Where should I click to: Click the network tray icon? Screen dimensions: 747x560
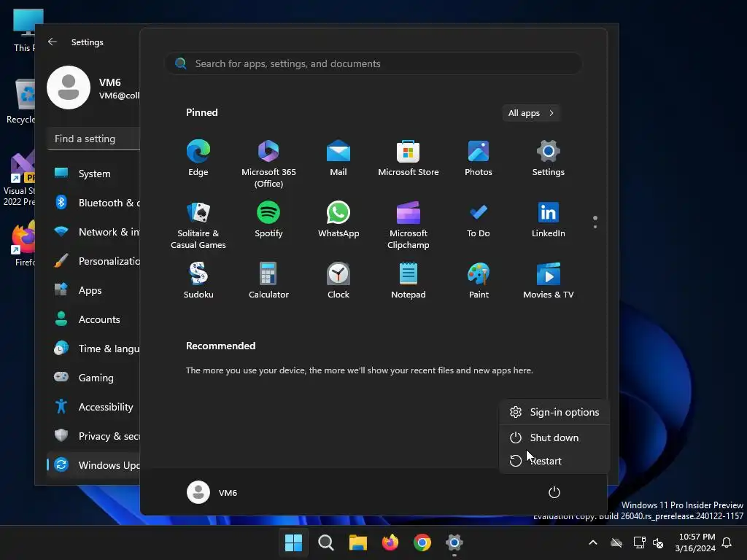639,542
